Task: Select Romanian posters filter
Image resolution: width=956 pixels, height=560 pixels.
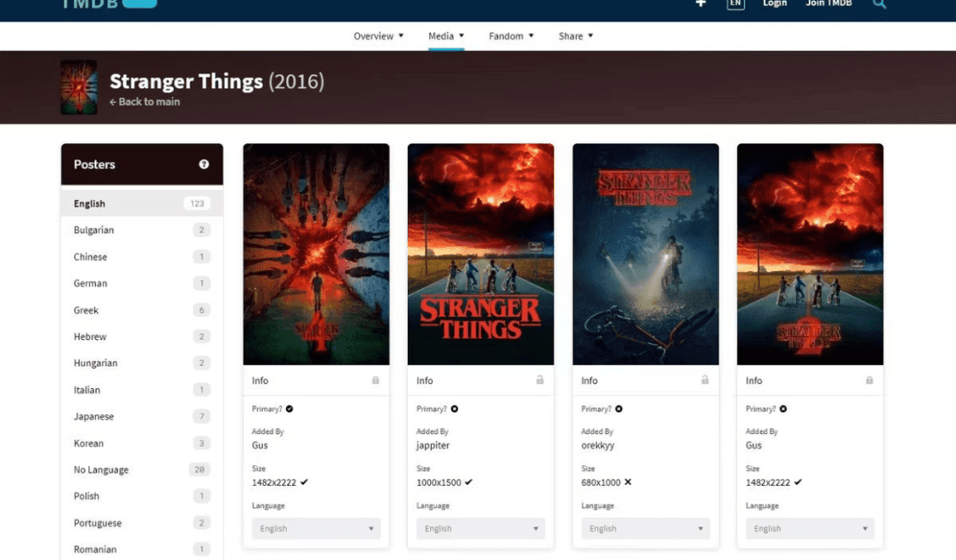Action: pyautogui.click(x=142, y=549)
